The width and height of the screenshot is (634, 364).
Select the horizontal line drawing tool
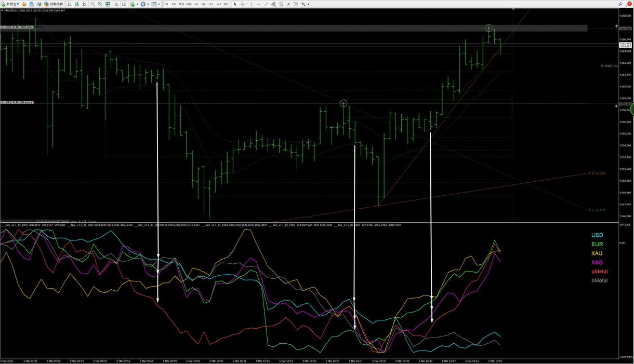tap(259, 4)
